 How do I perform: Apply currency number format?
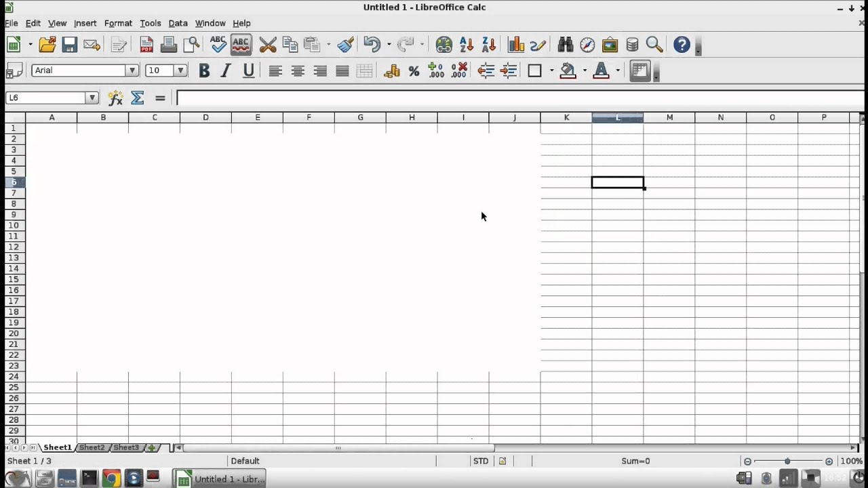(x=391, y=70)
